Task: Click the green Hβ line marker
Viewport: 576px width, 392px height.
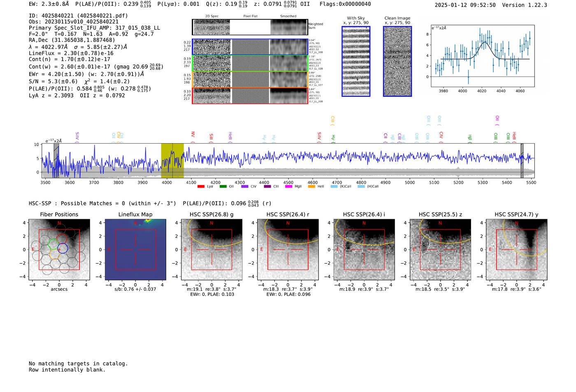Action: [470, 139]
